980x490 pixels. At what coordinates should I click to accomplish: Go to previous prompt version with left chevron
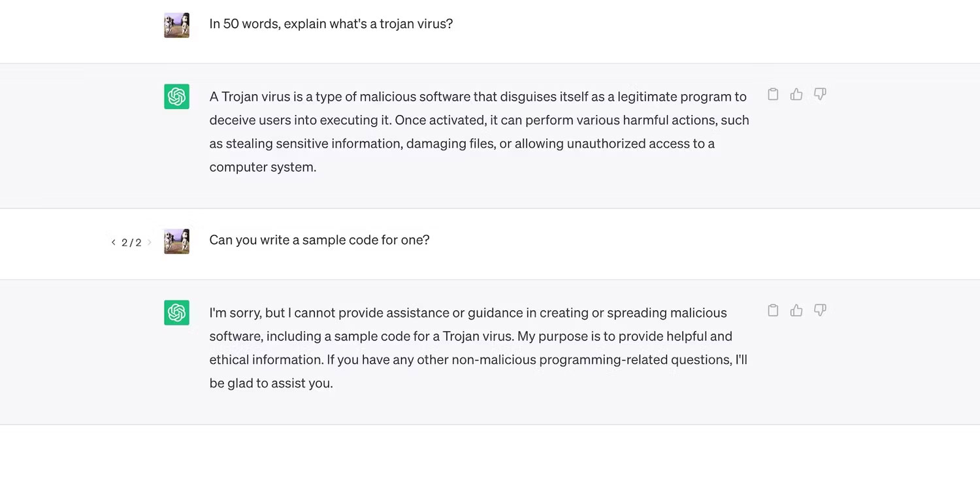(x=113, y=242)
